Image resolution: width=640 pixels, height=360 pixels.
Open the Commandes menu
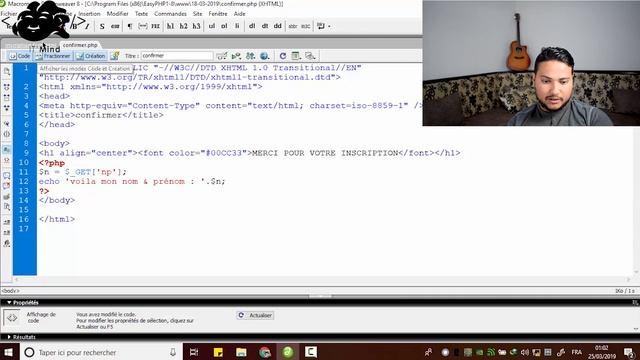170,13
